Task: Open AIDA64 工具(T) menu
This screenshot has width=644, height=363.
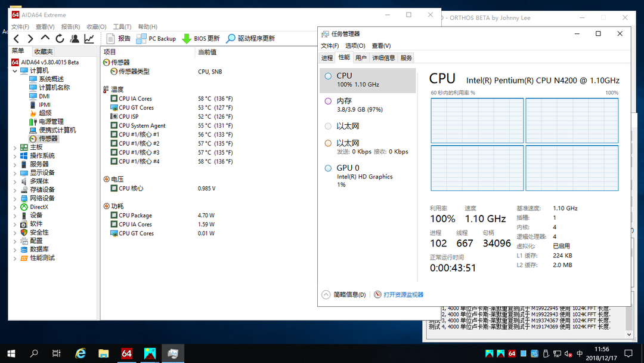Action: tap(122, 27)
